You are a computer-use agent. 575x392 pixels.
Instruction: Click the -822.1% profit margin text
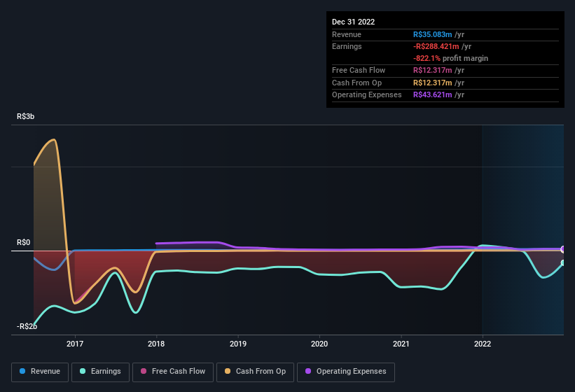point(450,58)
